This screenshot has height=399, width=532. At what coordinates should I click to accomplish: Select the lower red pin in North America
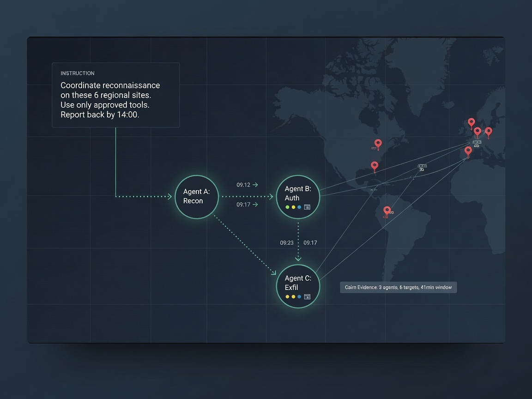[x=374, y=167]
